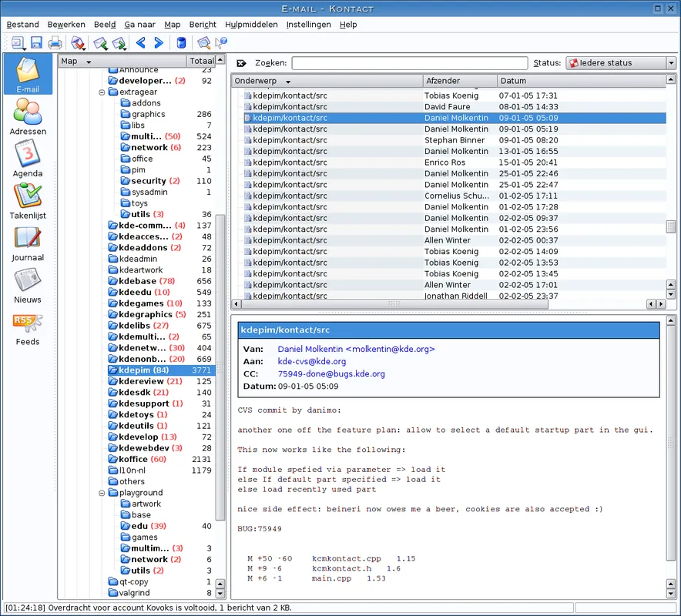Click the Save floppy disk icon
Screen dimensions: 681x616
click(36, 42)
